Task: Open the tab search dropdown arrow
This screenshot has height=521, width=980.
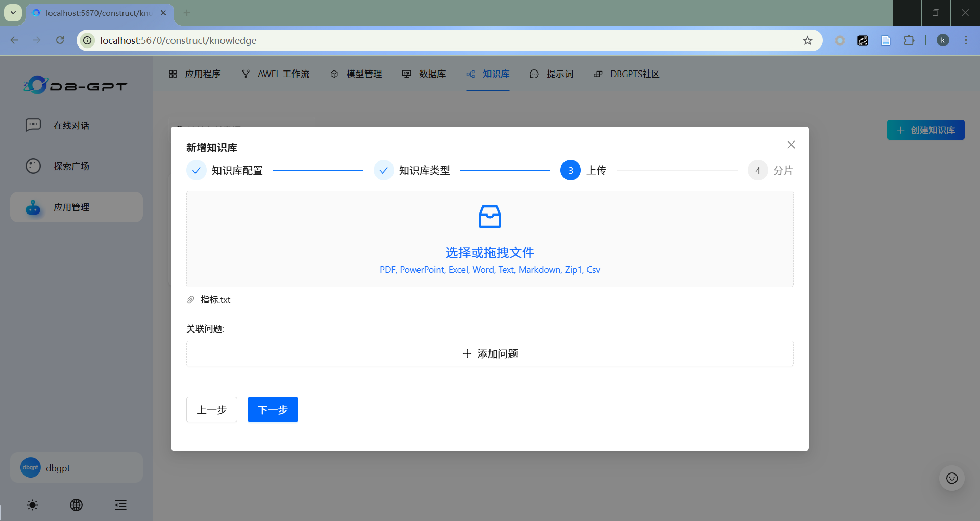Action: tap(13, 13)
